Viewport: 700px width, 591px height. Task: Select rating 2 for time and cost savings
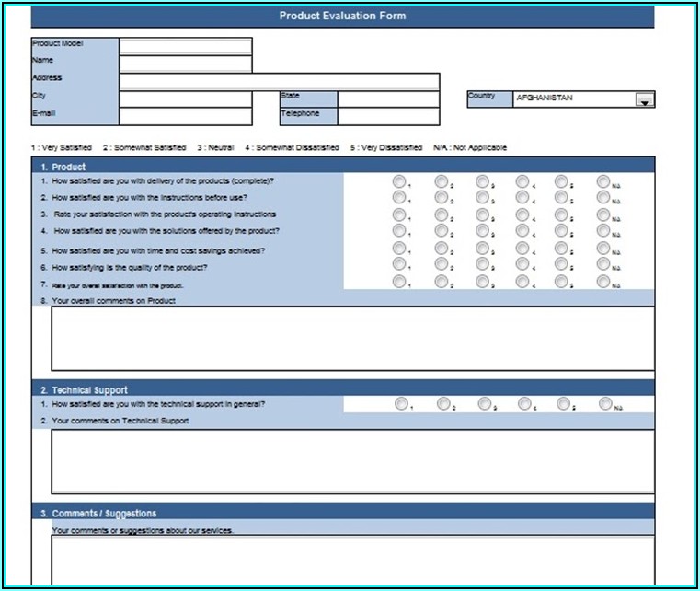tap(441, 249)
